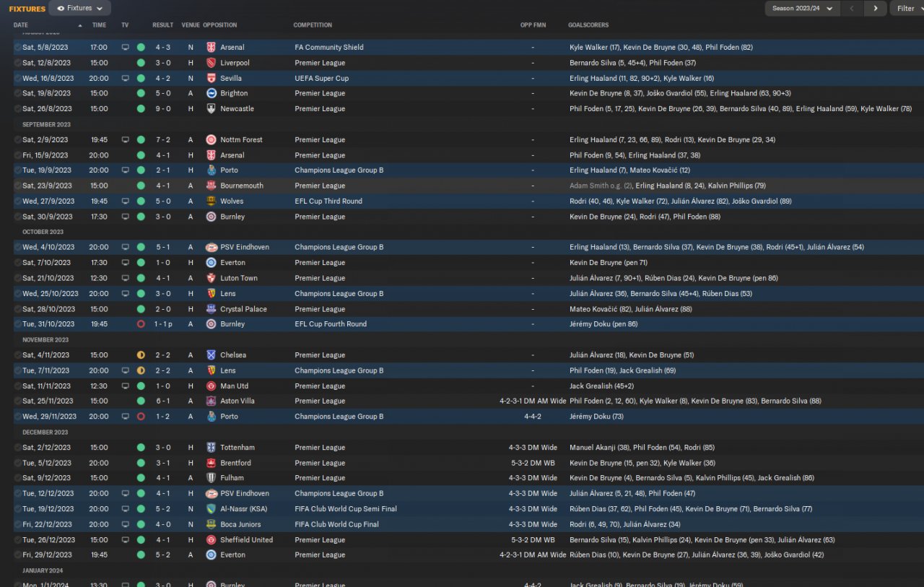Click the Nottm Forest club badge
This screenshot has height=587, width=924.
click(x=212, y=140)
